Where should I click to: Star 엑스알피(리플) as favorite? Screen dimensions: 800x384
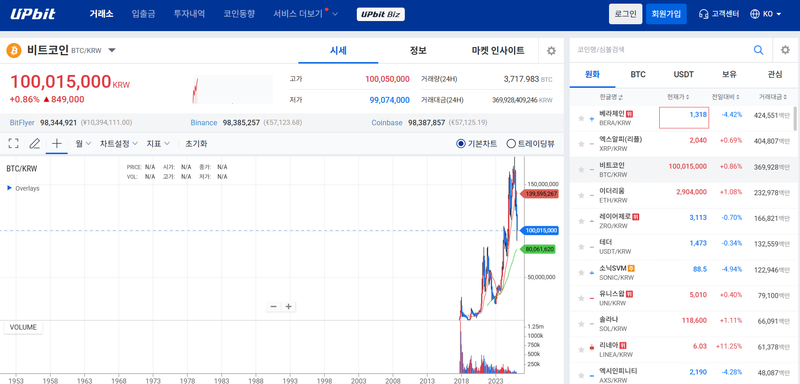(581, 144)
